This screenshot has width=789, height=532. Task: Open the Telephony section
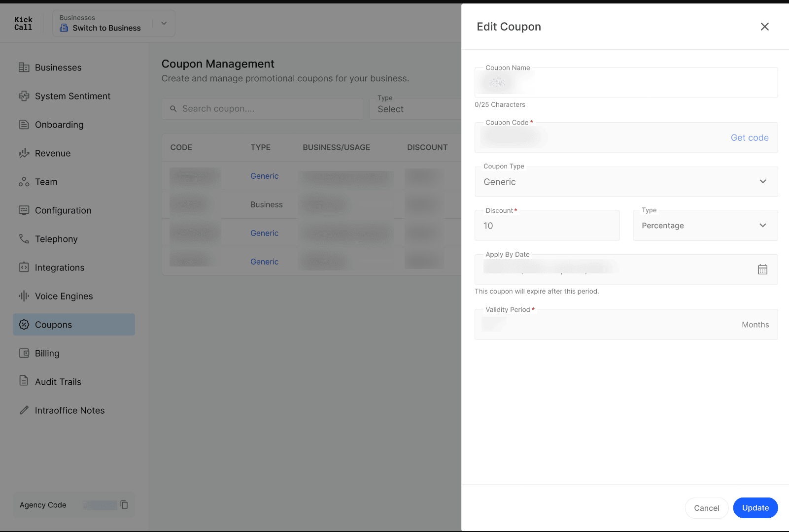click(x=74, y=239)
